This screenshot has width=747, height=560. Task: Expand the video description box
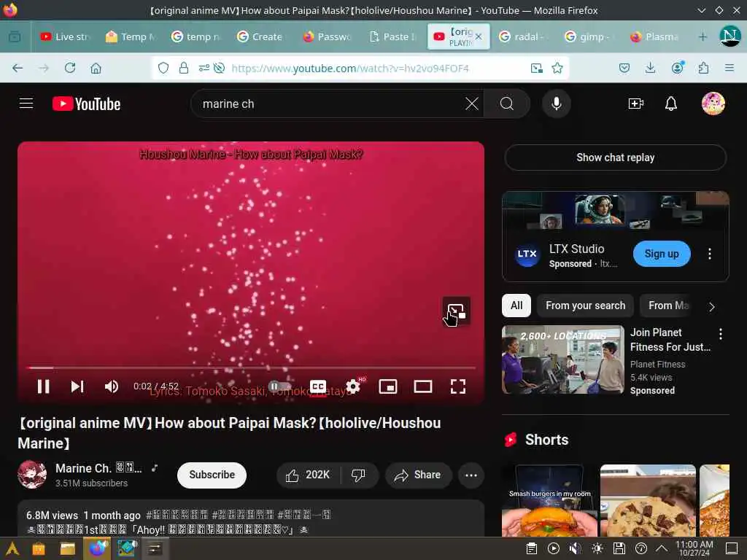tap(251, 518)
